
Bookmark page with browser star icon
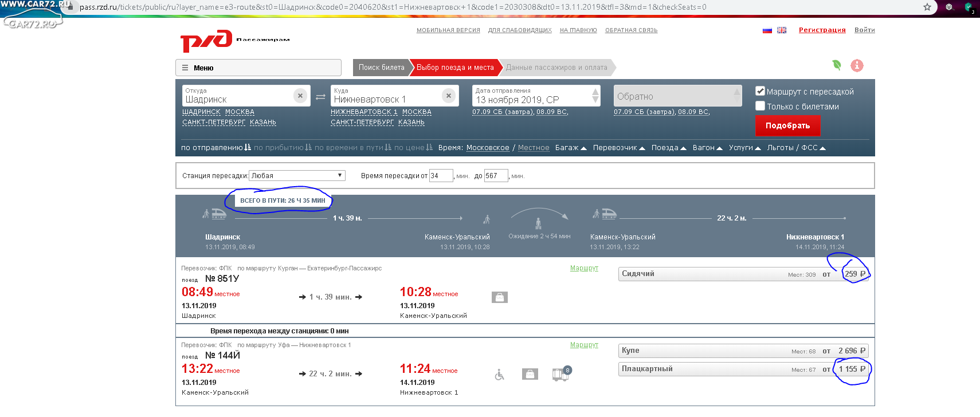click(x=927, y=7)
